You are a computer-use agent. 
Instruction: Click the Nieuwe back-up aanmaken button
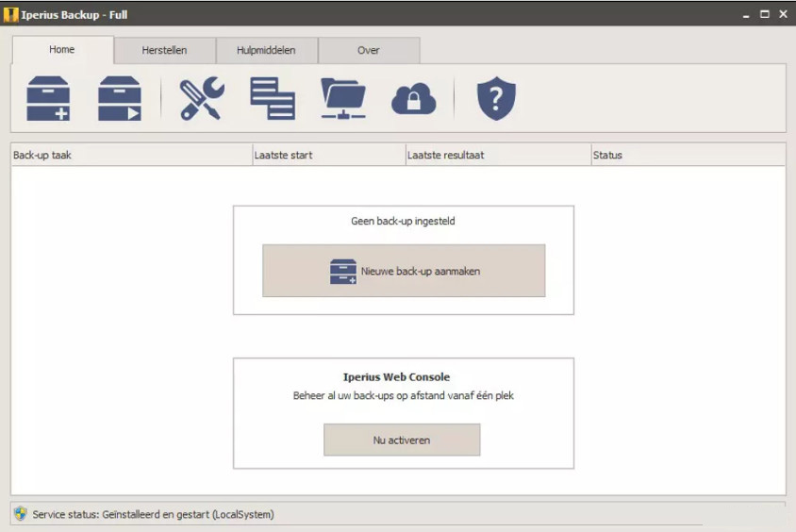pyautogui.click(x=404, y=271)
